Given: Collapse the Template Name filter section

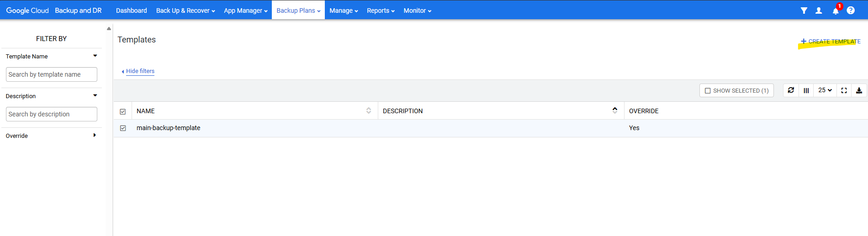Looking at the screenshot, I should pyautogui.click(x=95, y=56).
